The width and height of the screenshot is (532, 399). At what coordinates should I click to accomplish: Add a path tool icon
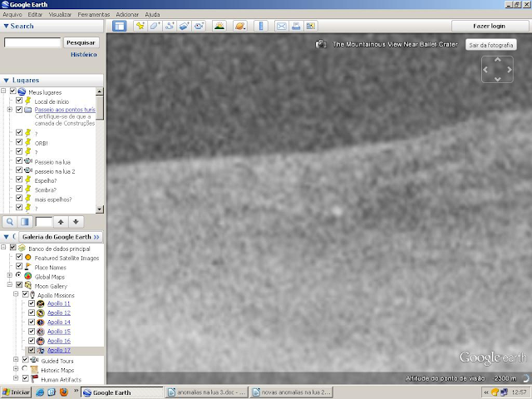coord(170,26)
